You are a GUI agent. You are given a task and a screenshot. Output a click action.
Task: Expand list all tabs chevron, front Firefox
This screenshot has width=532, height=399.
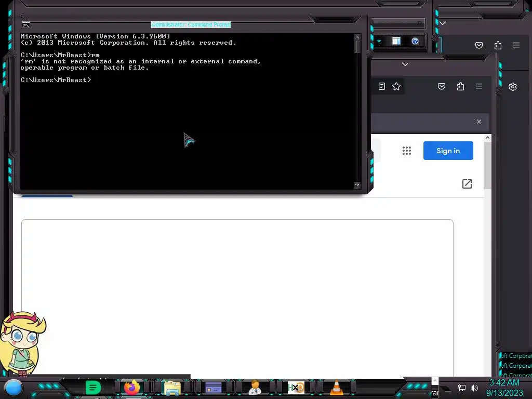tap(405, 64)
